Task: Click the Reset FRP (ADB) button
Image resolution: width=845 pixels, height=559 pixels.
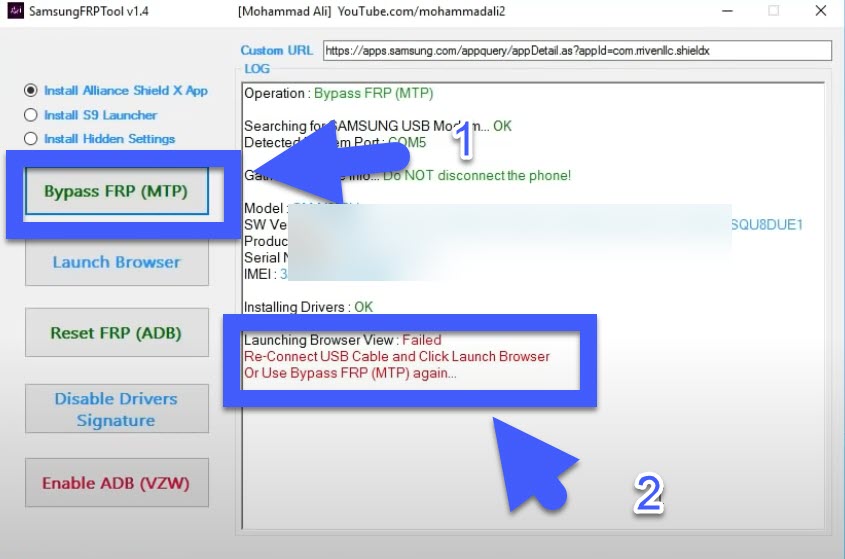Action: point(116,333)
